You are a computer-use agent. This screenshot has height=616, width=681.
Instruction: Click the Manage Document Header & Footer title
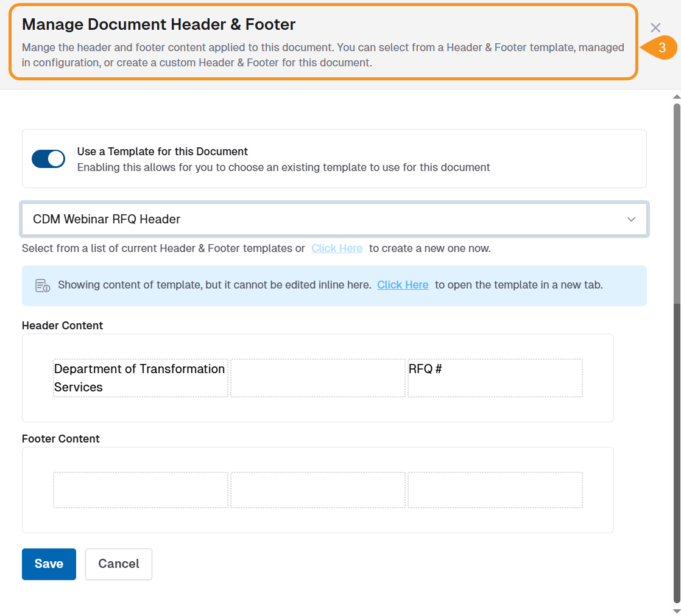click(x=159, y=24)
